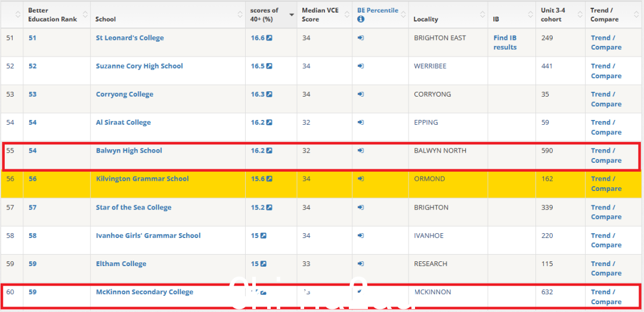Sort by School column arrows
644x312 pixels.
[240, 14]
